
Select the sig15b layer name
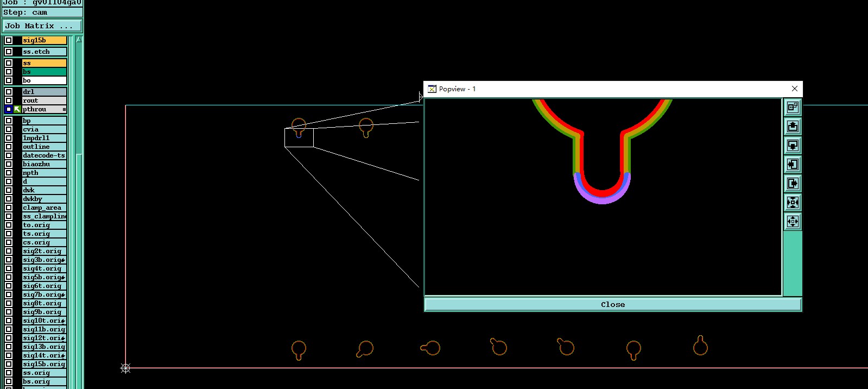coord(44,40)
